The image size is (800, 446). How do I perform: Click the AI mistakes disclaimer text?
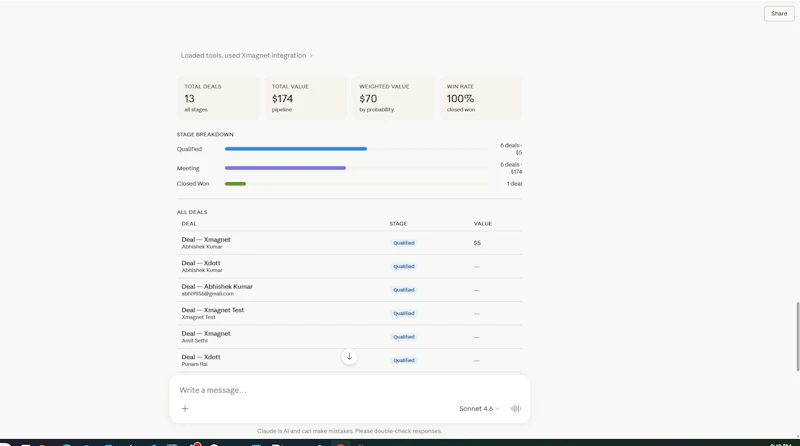[x=349, y=431]
